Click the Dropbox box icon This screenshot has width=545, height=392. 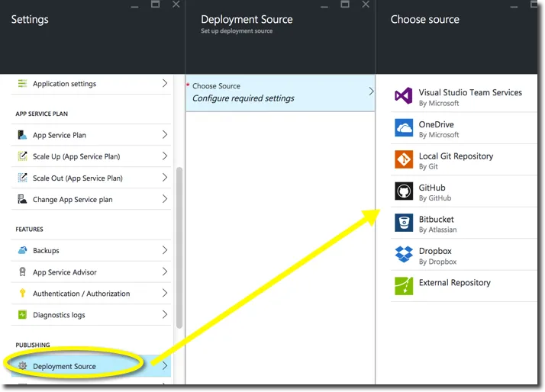point(404,255)
